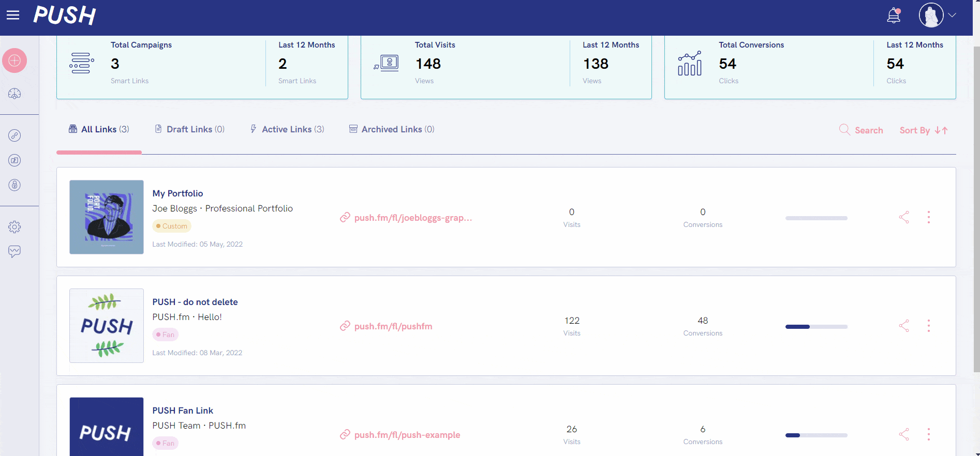Click progress bar in PUSH Fan Link row
The height and width of the screenshot is (456, 980).
(816, 435)
